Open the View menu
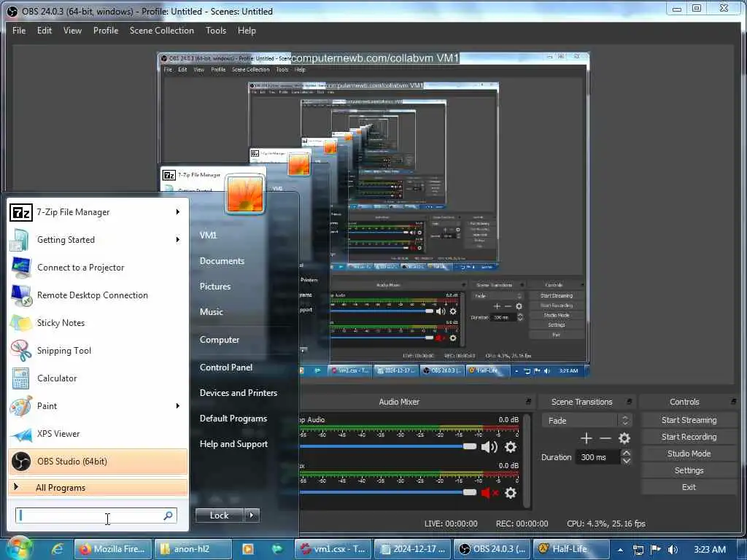Image resolution: width=747 pixels, height=560 pixels. click(x=72, y=31)
